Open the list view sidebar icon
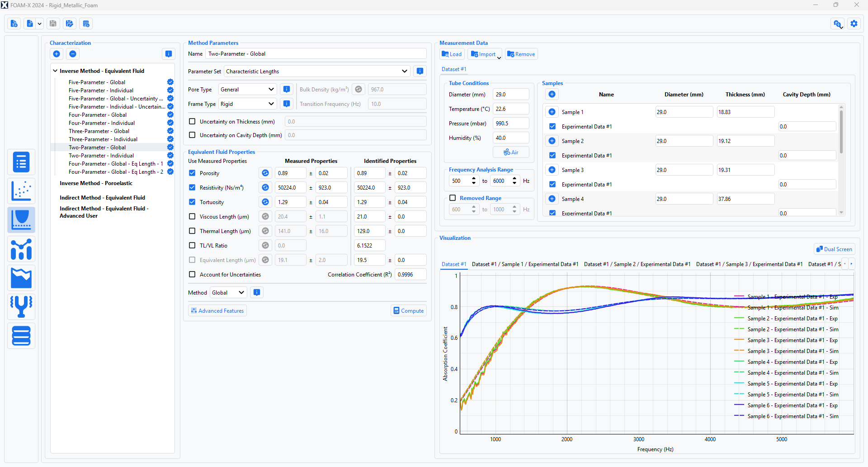 21,162
